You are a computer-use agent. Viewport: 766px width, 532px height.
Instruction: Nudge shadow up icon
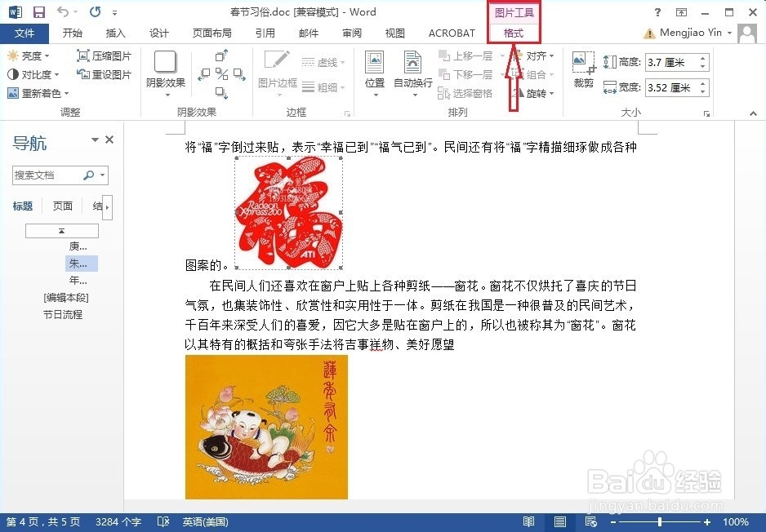click(222, 55)
